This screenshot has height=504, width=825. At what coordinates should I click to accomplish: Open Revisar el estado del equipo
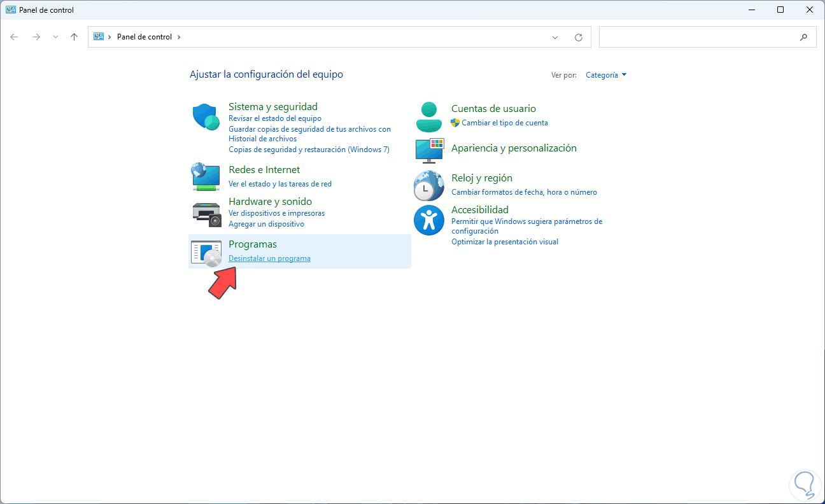(275, 118)
